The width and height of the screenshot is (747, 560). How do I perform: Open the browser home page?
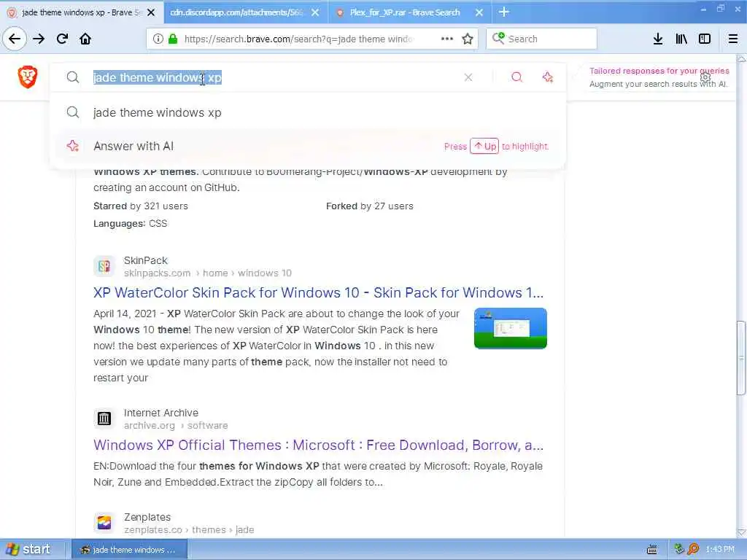pyautogui.click(x=85, y=39)
